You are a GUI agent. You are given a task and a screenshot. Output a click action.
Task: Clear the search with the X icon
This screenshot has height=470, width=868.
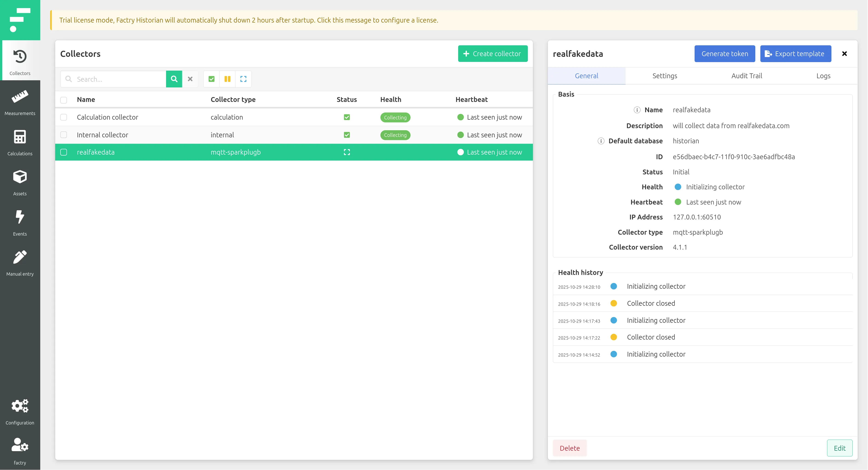(190, 79)
